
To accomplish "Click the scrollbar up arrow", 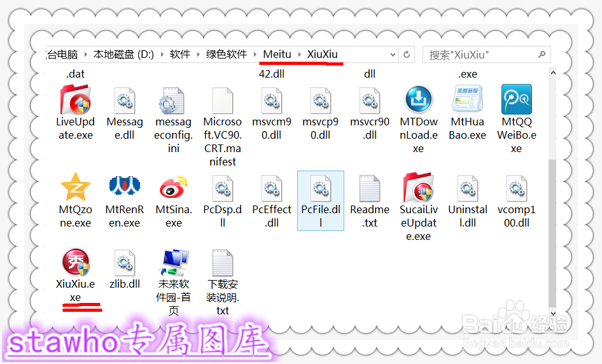I will tap(553, 73).
